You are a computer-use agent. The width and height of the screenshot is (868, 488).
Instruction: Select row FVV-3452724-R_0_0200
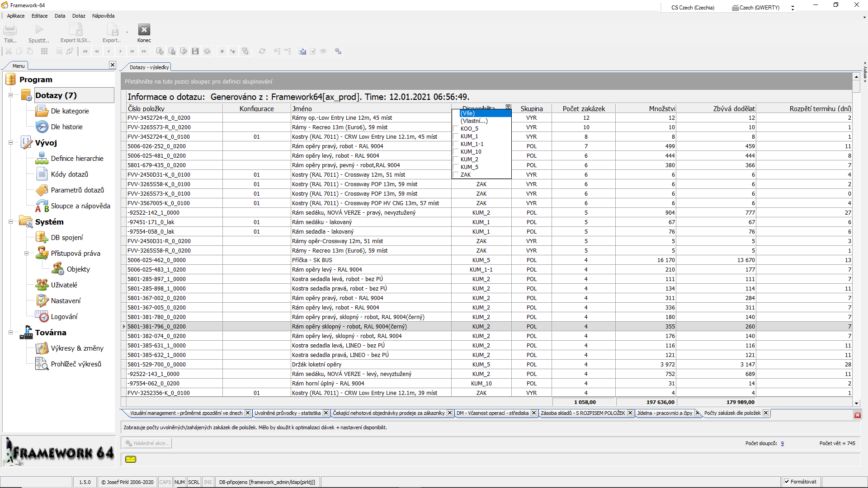click(x=490, y=118)
